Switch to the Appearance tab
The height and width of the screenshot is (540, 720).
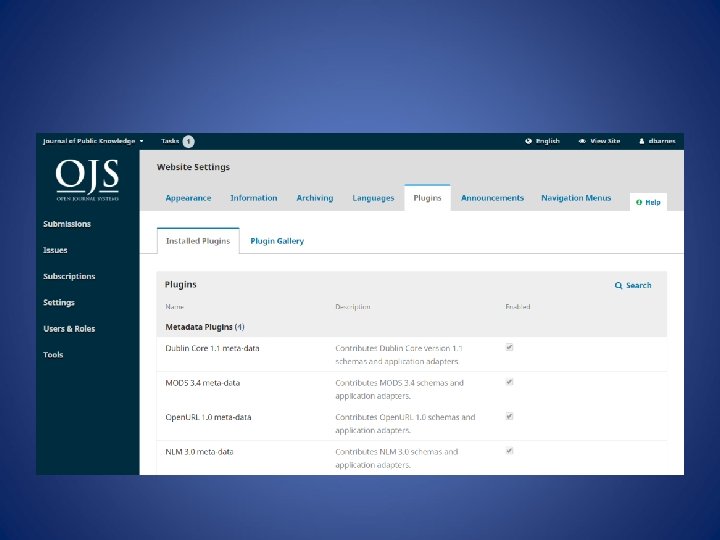point(188,198)
